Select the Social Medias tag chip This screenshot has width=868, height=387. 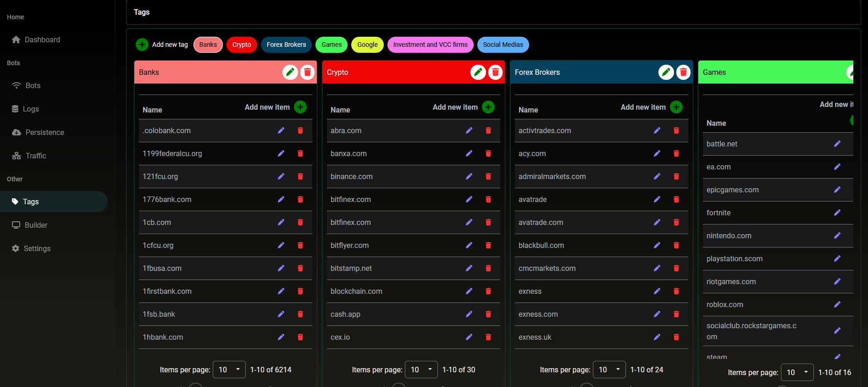(x=503, y=45)
